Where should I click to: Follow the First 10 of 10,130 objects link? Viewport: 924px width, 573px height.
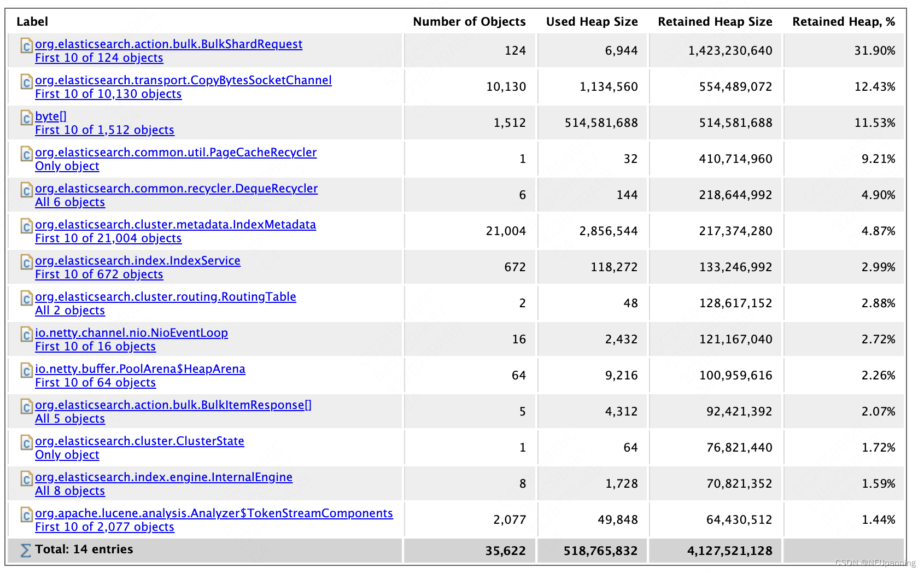pos(108,94)
